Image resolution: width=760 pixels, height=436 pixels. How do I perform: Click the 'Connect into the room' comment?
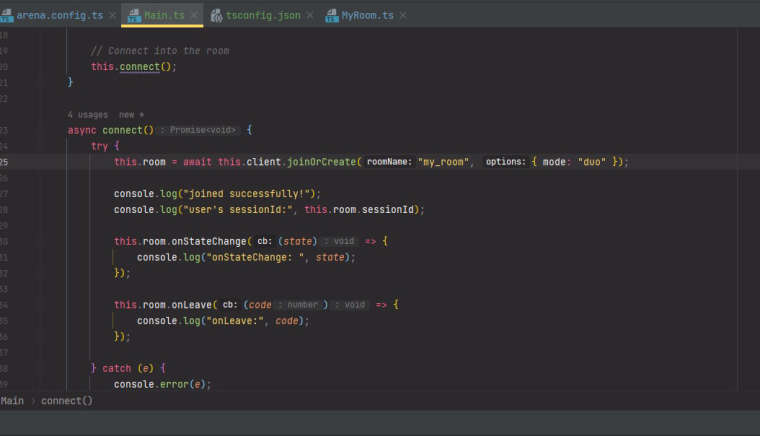[x=159, y=51]
